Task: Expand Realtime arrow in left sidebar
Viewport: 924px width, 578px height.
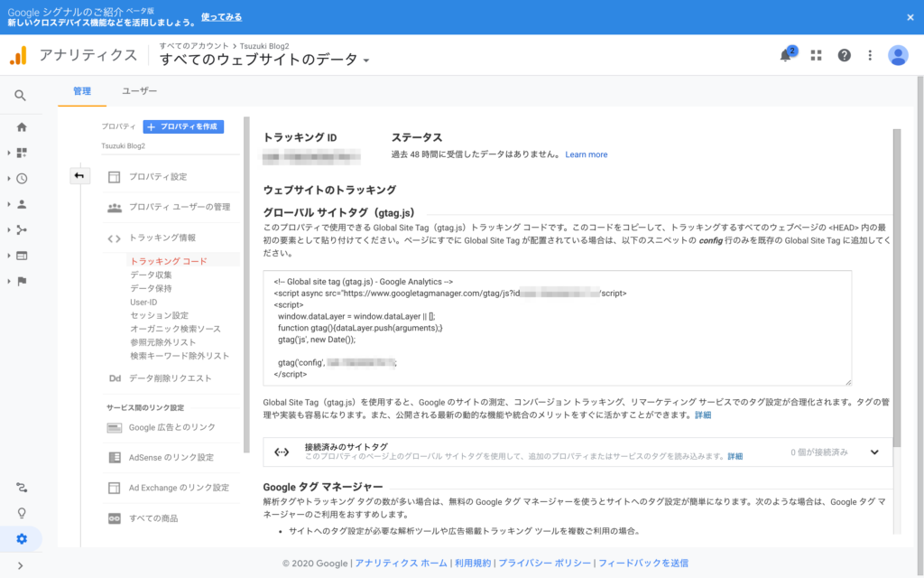Action: 9,178
